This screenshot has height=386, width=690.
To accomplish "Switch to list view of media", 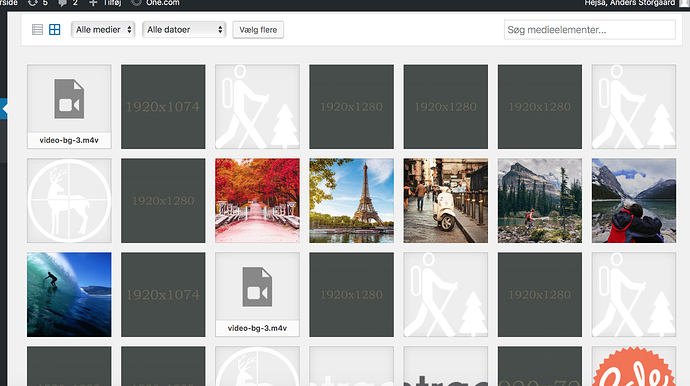I will (x=37, y=29).
